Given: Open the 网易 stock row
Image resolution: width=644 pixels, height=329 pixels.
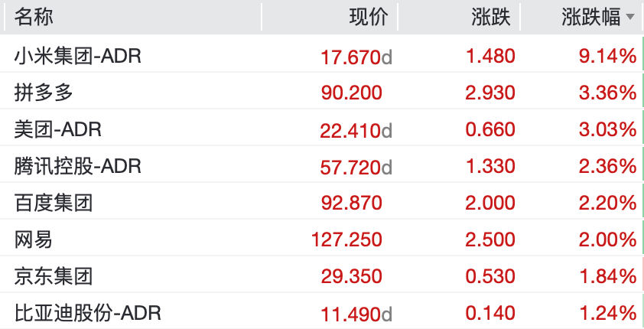Looking at the screenshot, I should 322,239.
